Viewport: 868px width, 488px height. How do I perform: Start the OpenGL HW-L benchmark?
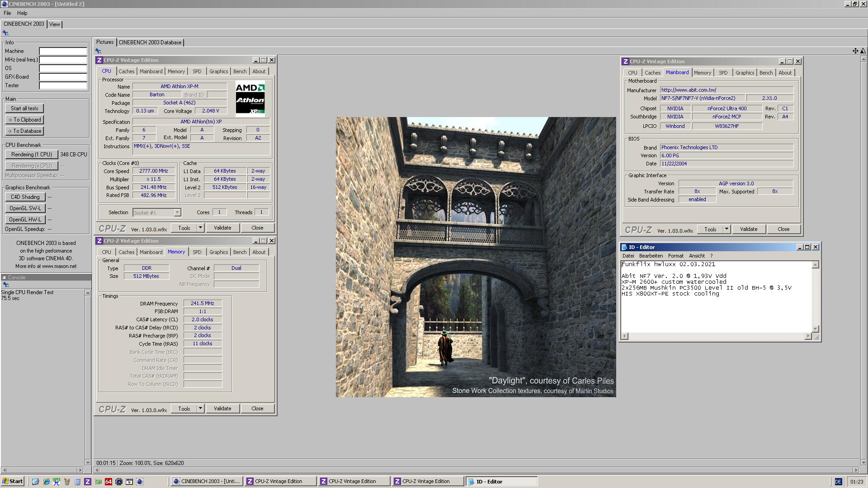pos(25,220)
